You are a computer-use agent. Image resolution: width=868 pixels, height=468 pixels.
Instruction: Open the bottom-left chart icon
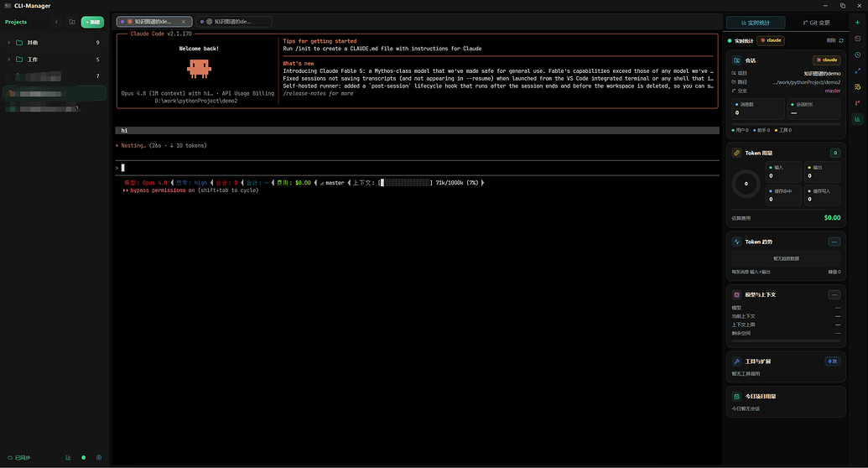(x=68, y=457)
